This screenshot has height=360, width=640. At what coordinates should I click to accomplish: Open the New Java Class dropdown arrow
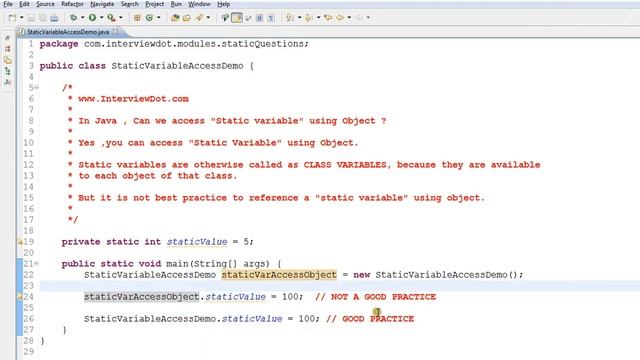click(158, 18)
